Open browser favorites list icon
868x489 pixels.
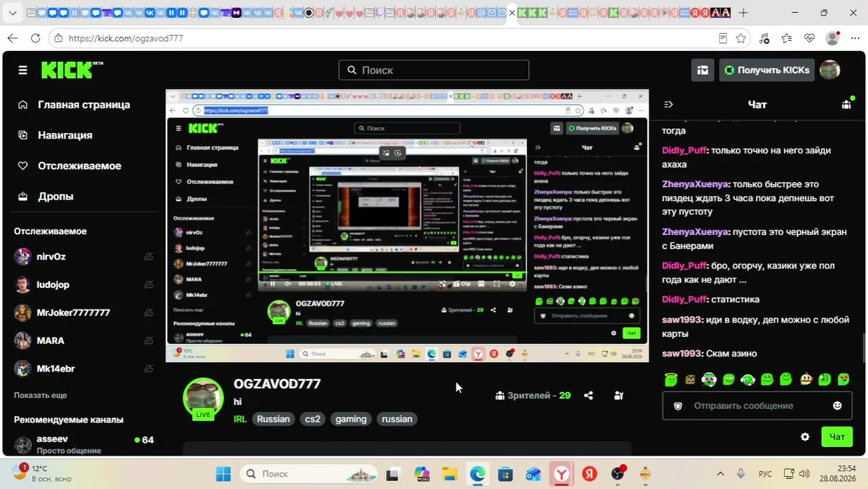[x=786, y=38]
